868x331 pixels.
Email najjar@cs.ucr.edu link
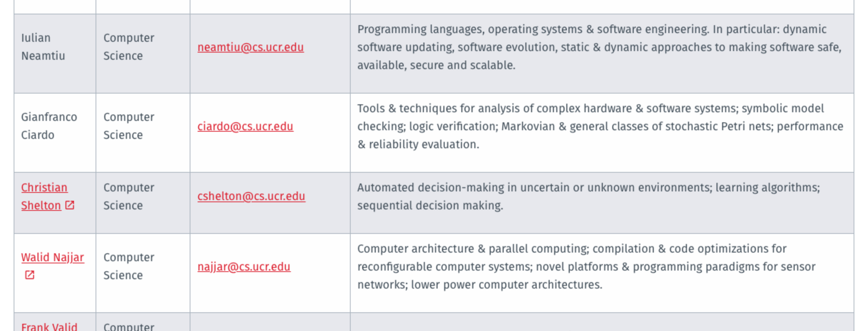pyautogui.click(x=244, y=267)
